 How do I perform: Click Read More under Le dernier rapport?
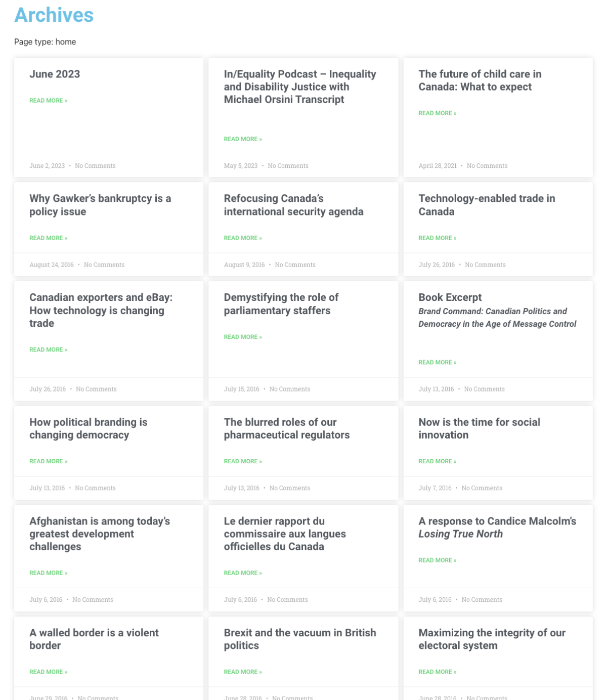coord(243,573)
